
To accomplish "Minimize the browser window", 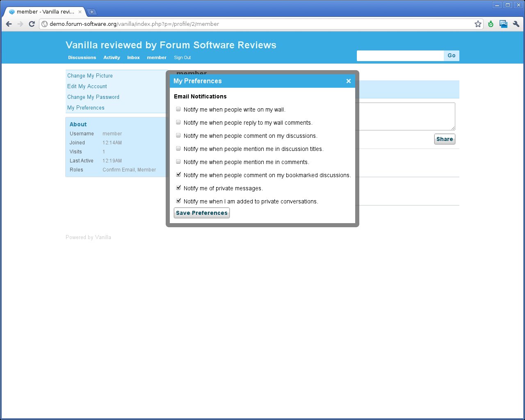I will pyautogui.click(x=497, y=5).
